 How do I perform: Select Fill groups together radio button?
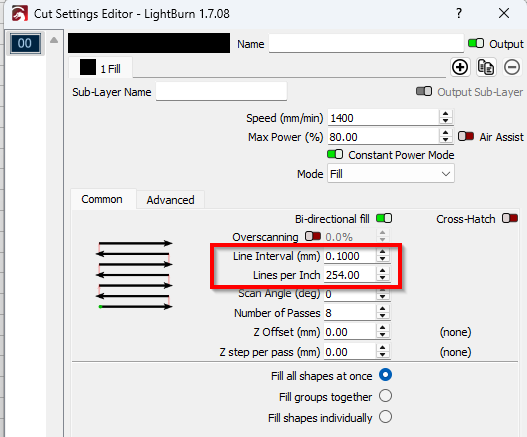(385, 396)
